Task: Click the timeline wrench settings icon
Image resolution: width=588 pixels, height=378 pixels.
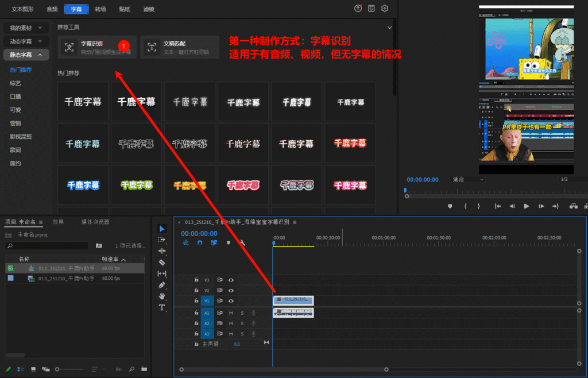Action: point(242,243)
